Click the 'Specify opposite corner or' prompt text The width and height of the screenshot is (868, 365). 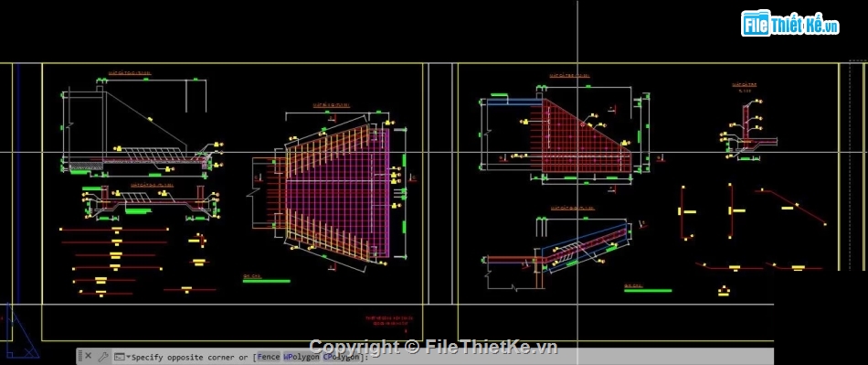click(191, 358)
